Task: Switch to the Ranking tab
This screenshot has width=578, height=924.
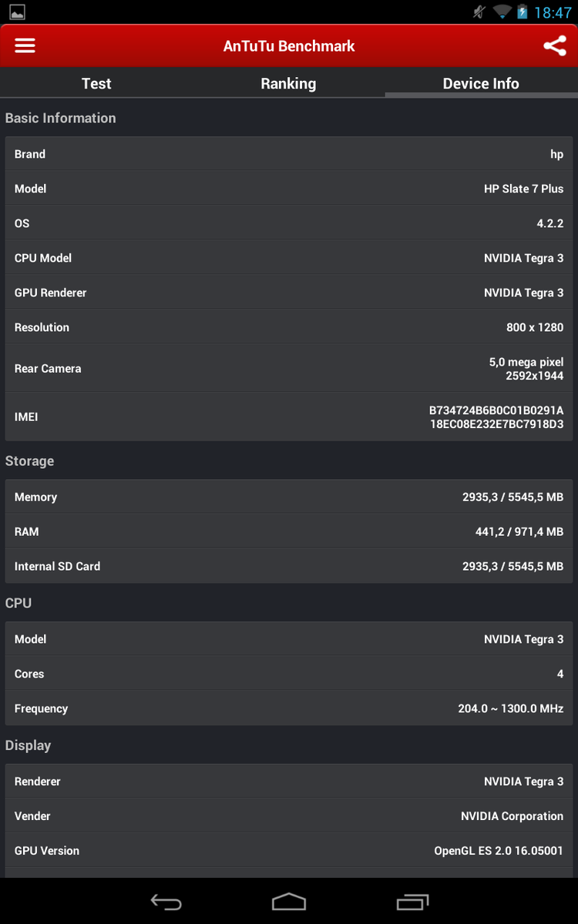Action: coord(288,84)
